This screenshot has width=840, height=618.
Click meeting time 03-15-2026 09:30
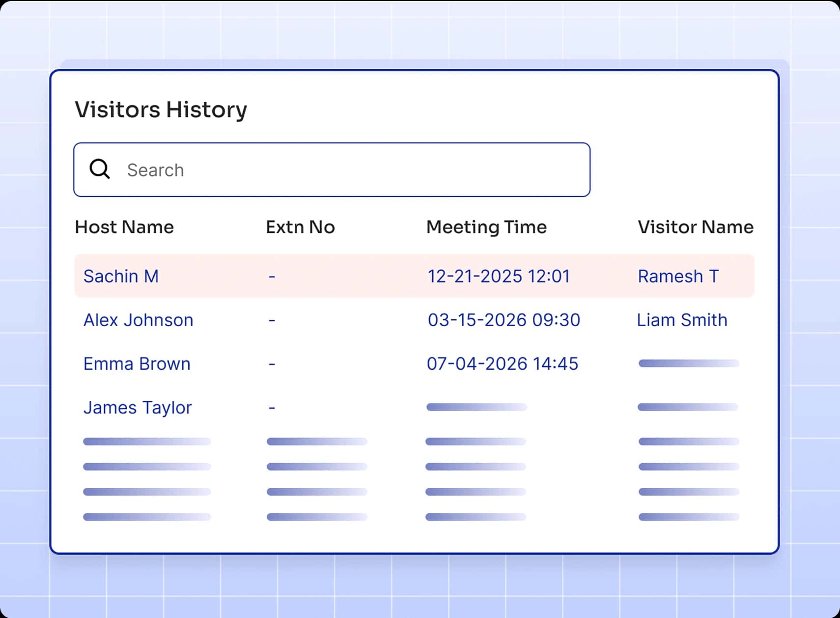click(504, 320)
